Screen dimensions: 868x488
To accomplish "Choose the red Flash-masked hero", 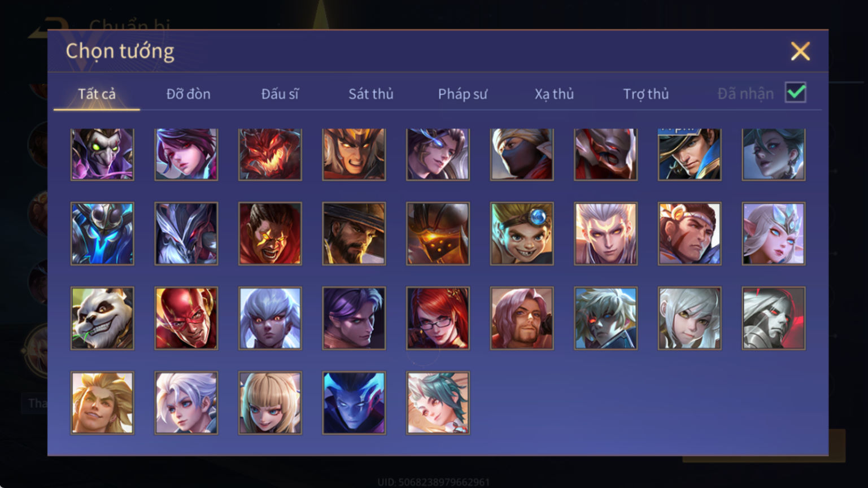I will pos(186,318).
